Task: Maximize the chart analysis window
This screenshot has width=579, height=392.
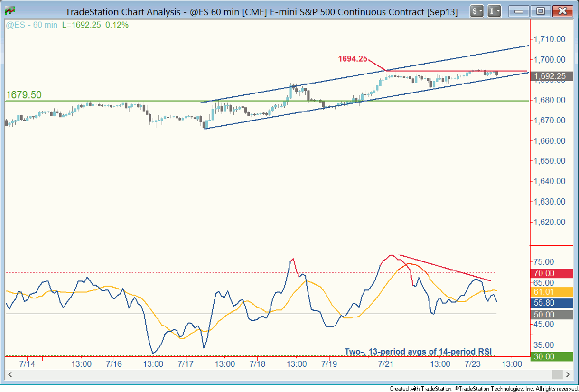Action: click(x=542, y=11)
